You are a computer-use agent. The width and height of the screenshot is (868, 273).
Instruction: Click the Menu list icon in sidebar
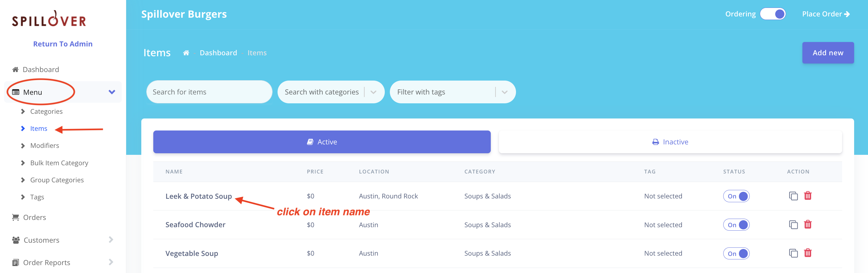pos(15,92)
